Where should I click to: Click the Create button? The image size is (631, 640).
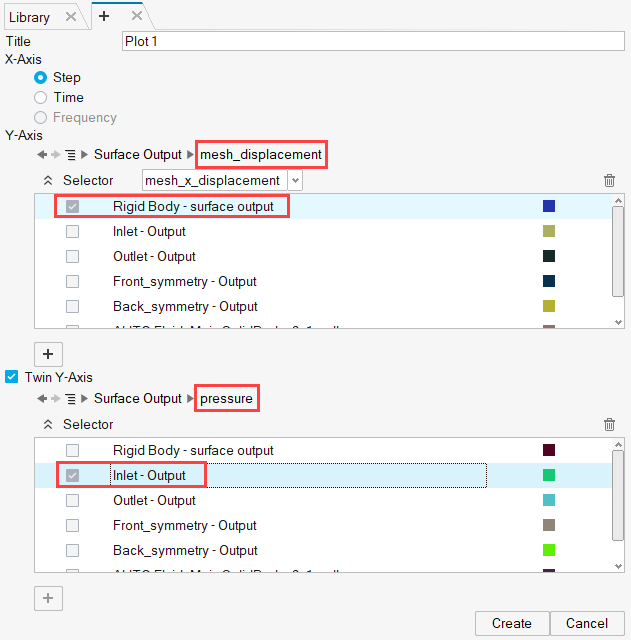tap(511, 624)
